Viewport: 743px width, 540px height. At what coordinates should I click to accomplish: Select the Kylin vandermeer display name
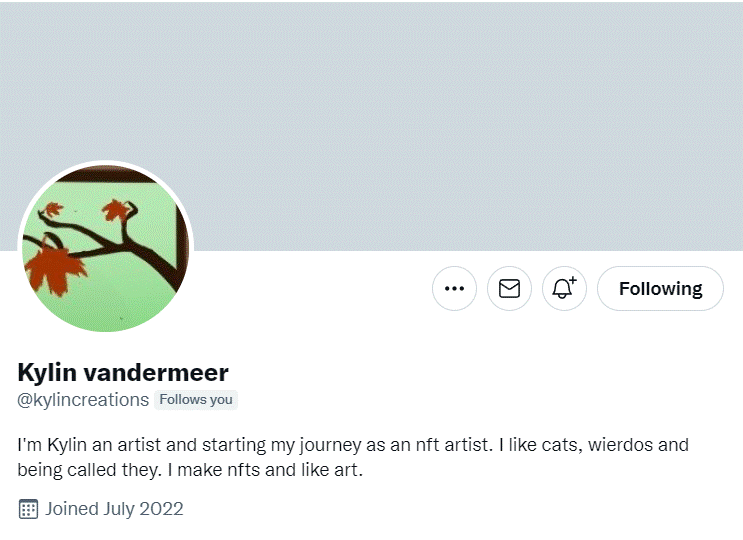tap(123, 372)
